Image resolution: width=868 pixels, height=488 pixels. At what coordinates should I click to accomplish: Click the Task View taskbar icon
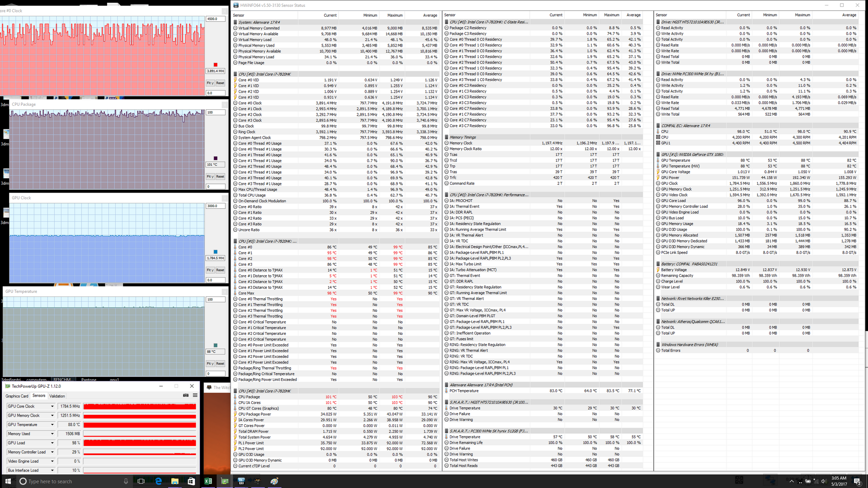pos(141,481)
